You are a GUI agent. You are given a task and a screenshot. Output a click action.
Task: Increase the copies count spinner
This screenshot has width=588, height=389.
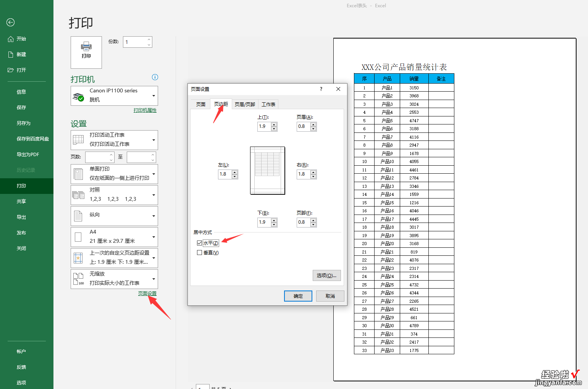pos(149,40)
